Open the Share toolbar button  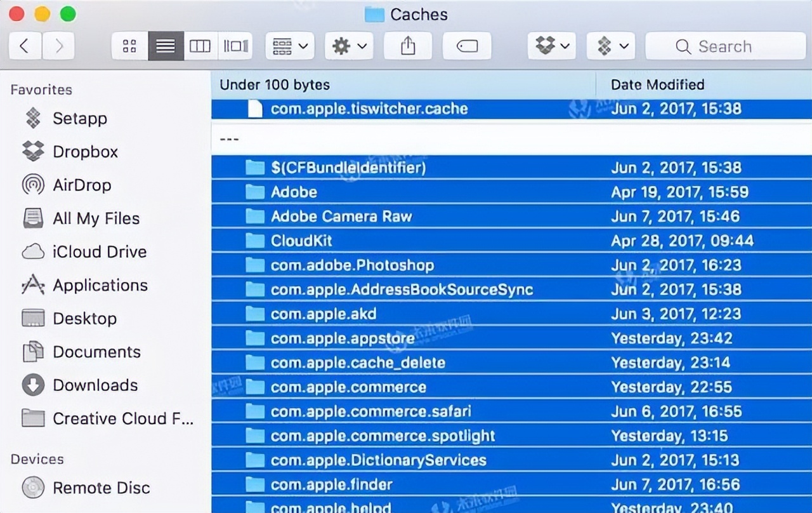(408, 46)
